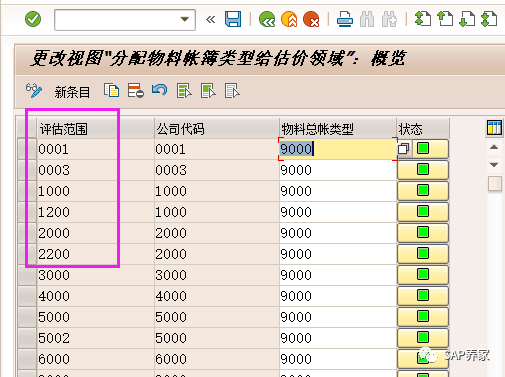The height and width of the screenshot is (377, 505).
Task: Select row for valuation area 3000
Action: pos(27,275)
